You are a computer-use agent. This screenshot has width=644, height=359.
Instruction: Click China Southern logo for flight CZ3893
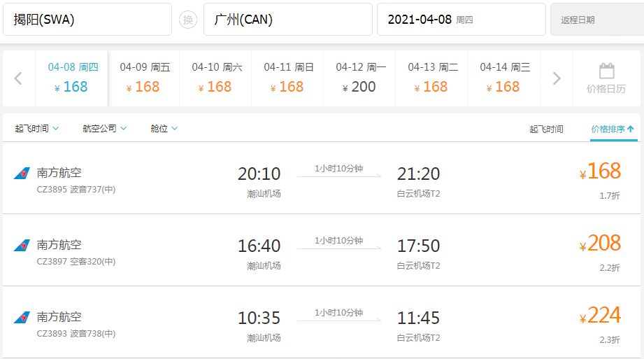click(x=22, y=318)
